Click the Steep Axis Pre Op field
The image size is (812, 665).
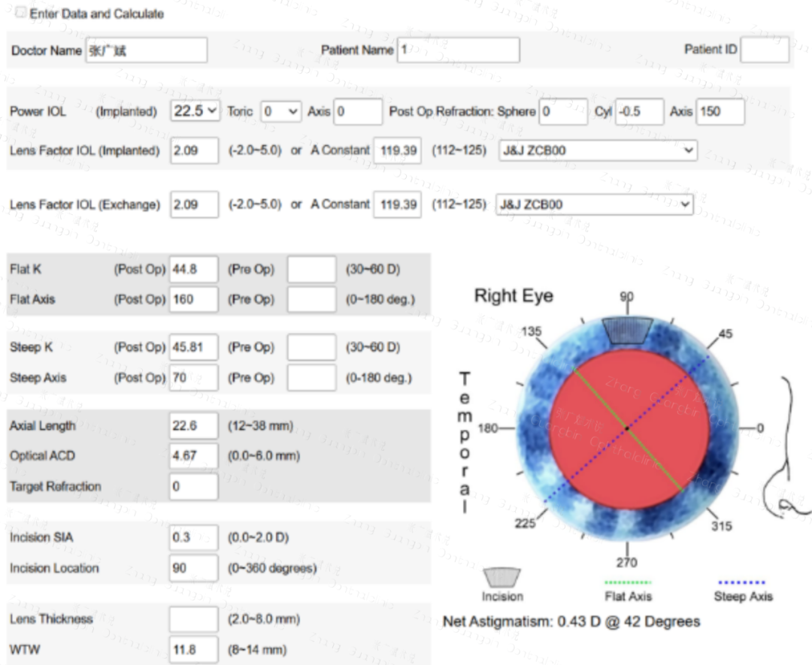click(312, 377)
